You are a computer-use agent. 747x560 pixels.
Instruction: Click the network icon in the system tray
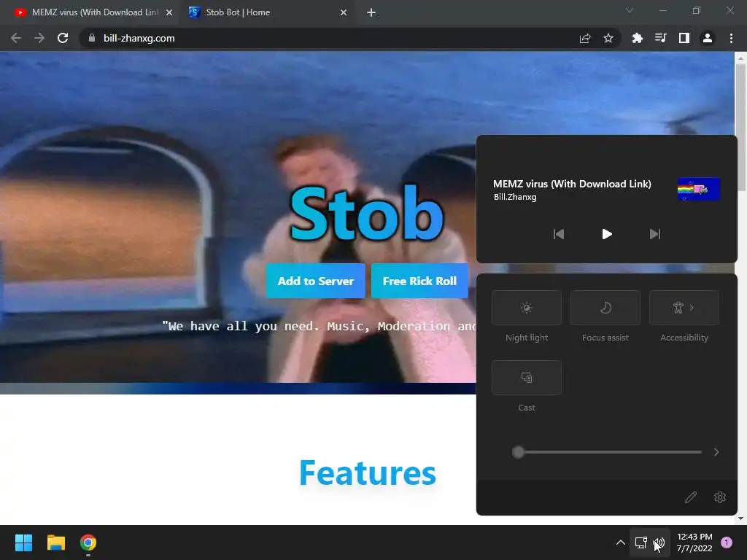[x=640, y=542]
